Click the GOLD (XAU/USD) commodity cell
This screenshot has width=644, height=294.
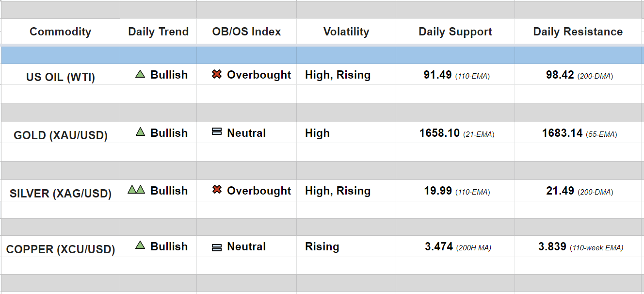click(x=60, y=135)
